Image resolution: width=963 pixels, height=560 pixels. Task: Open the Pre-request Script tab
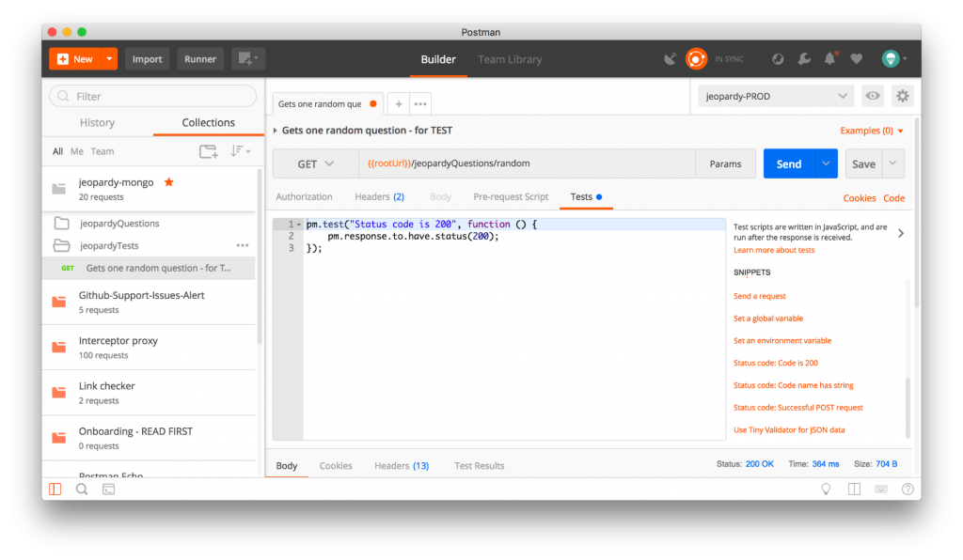tap(511, 197)
